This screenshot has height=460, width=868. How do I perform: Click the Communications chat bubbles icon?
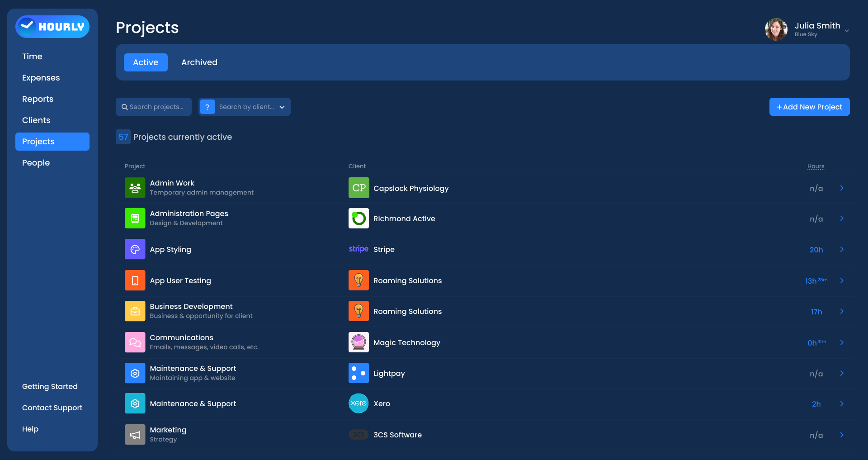click(135, 342)
